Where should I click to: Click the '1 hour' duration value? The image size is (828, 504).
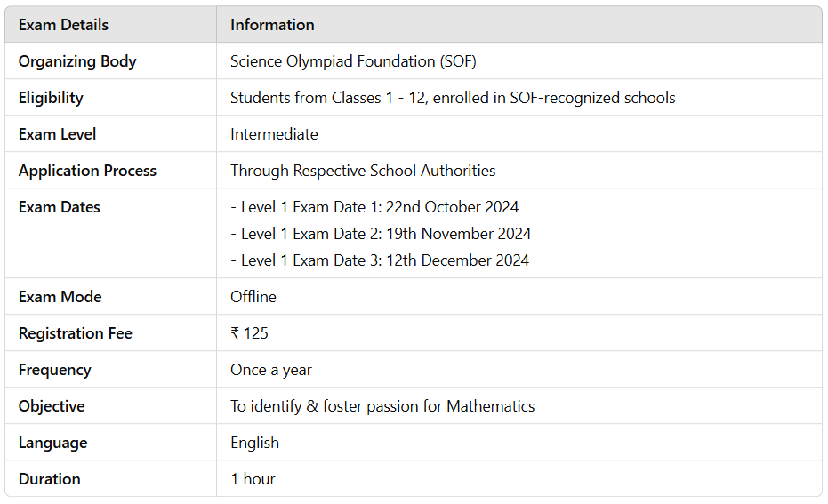point(253,479)
